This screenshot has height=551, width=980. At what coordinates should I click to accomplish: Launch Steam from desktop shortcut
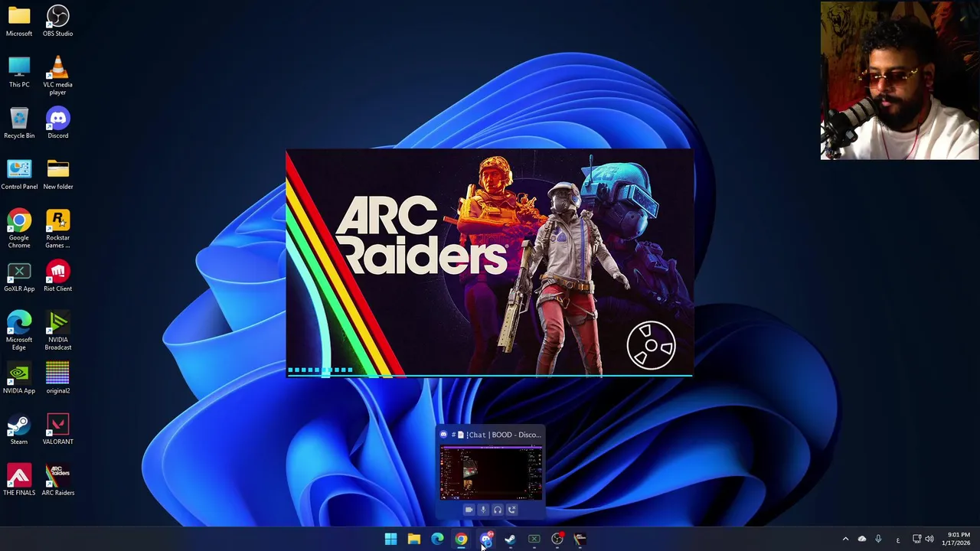[19, 429]
